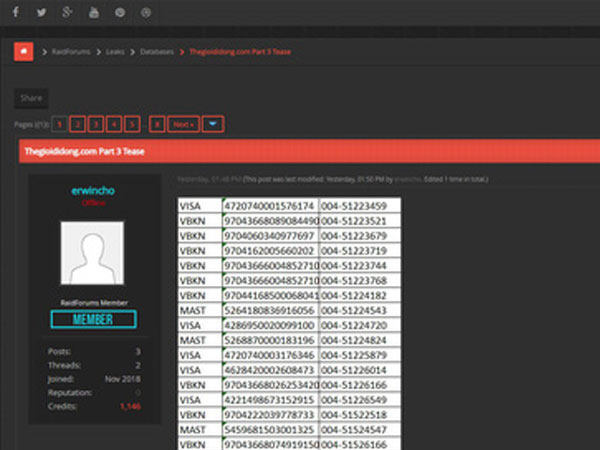
Task: Go to page 4 of thread
Action: click(114, 124)
